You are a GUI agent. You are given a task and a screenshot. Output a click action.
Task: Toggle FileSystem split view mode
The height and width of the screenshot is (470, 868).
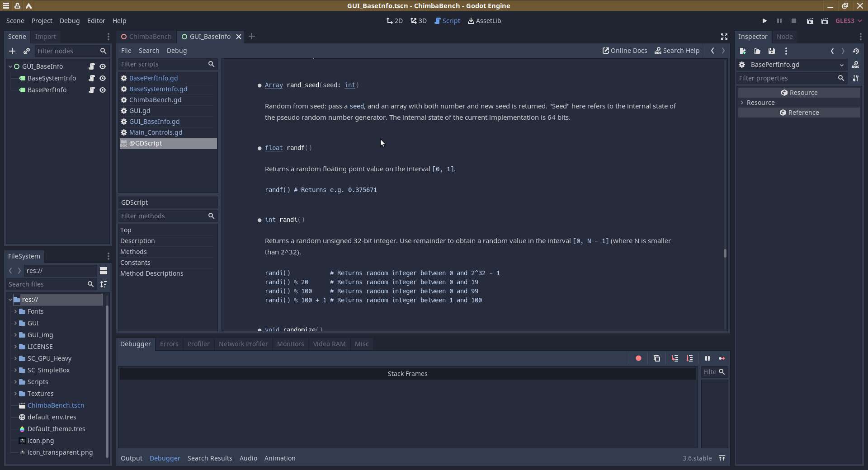coord(104,271)
